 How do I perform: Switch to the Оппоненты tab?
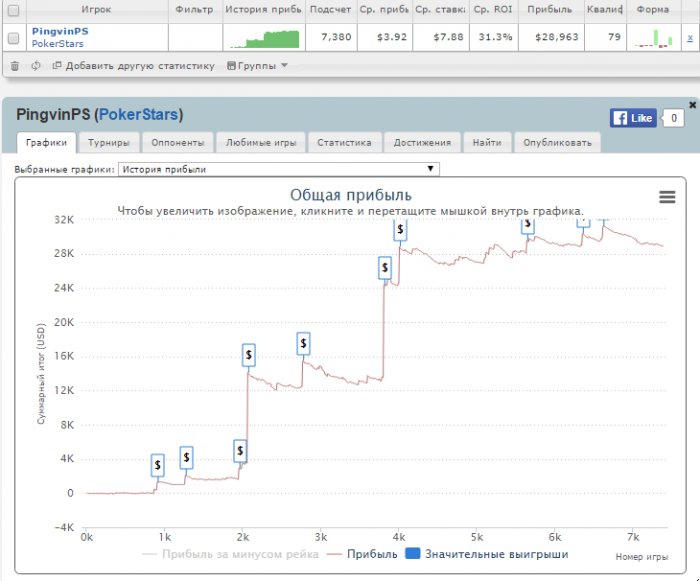pyautogui.click(x=178, y=143)
